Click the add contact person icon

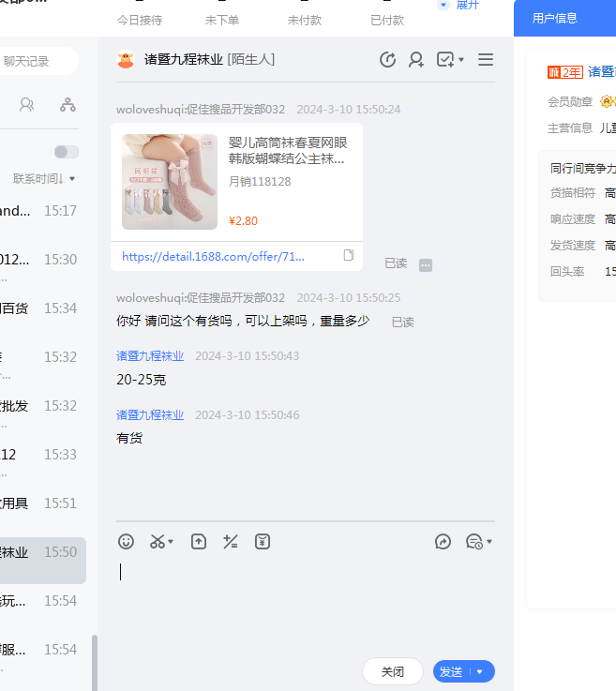(416, 60)
